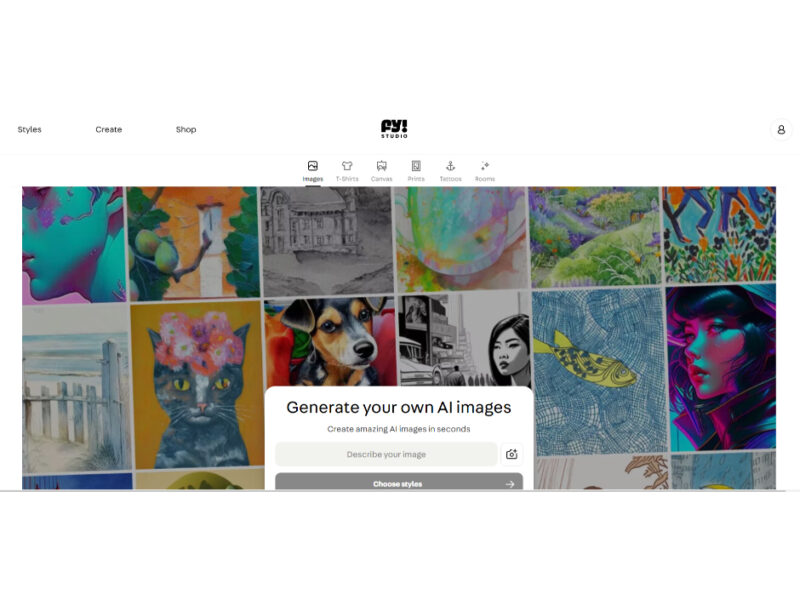The height and width of the screenshot is (600, 800).
Task: Select the yellow fish on blue artwork
Action: click(x=599, y=371)
